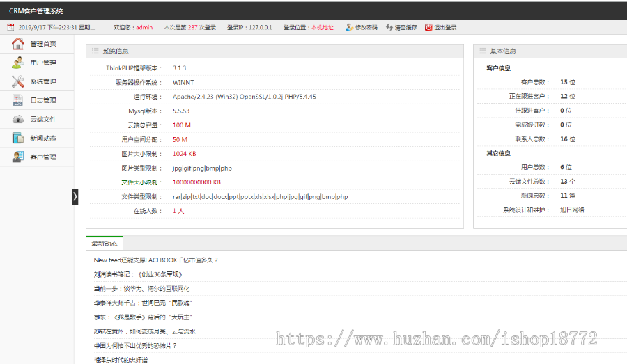This screenshot has width=627, height=364.
Task: Click the jpg|gif|png|bmp|php image types value
Action: point(202,168)
